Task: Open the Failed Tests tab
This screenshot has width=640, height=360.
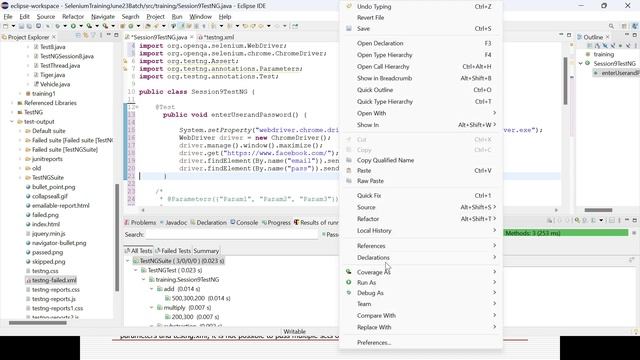Action: coord(173,251)
